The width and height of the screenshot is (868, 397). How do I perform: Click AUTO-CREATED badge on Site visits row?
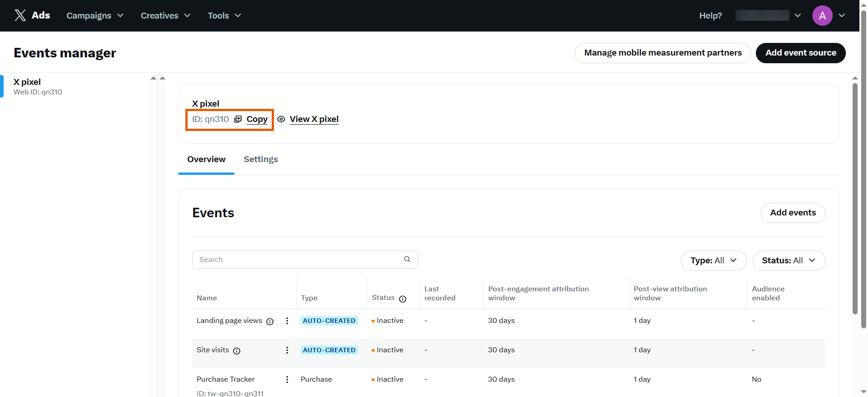329,350
